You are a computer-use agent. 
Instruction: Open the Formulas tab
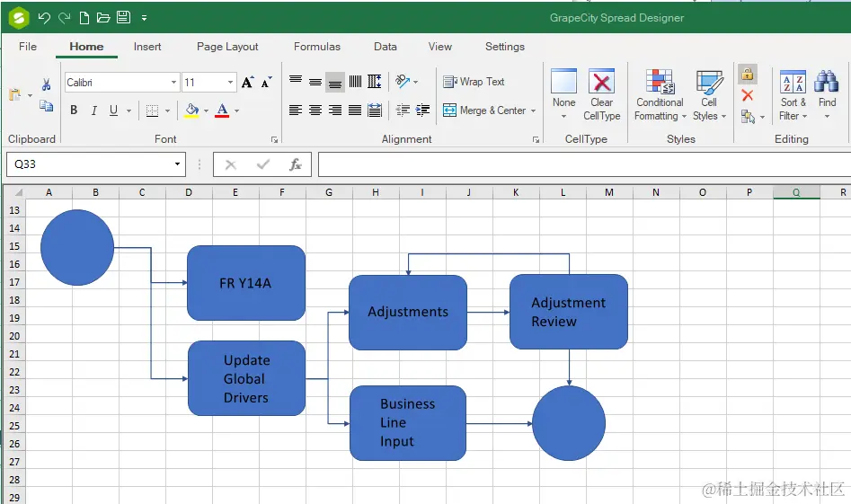(317, 47)
